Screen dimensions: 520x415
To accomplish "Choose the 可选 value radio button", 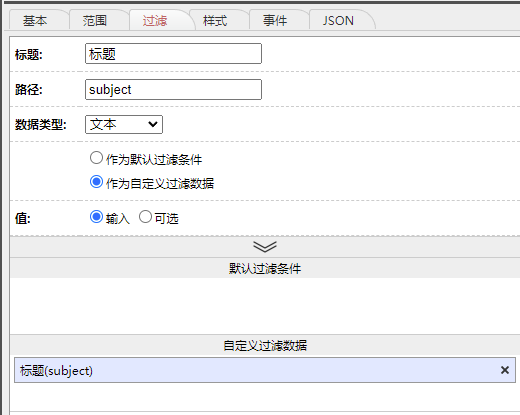I will point(145,217).
